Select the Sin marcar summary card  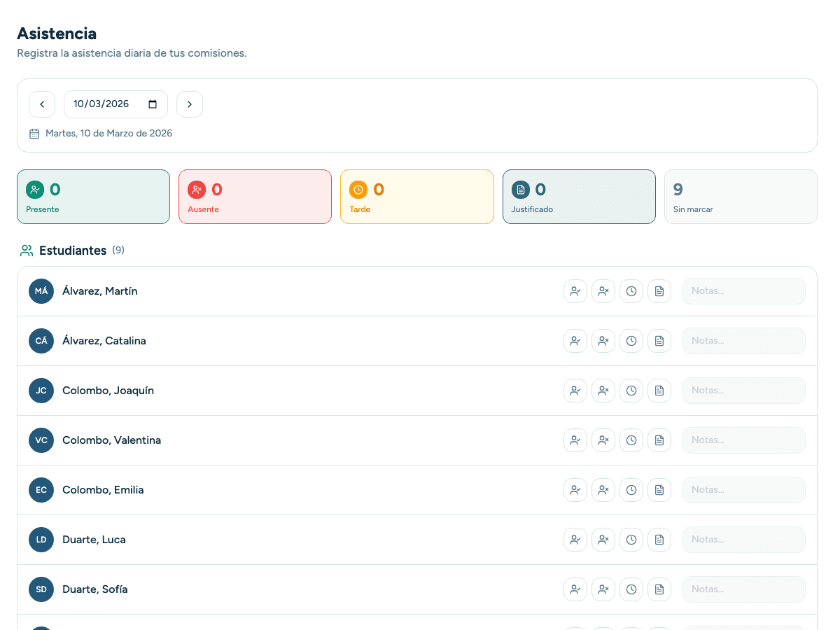(741, 197)
